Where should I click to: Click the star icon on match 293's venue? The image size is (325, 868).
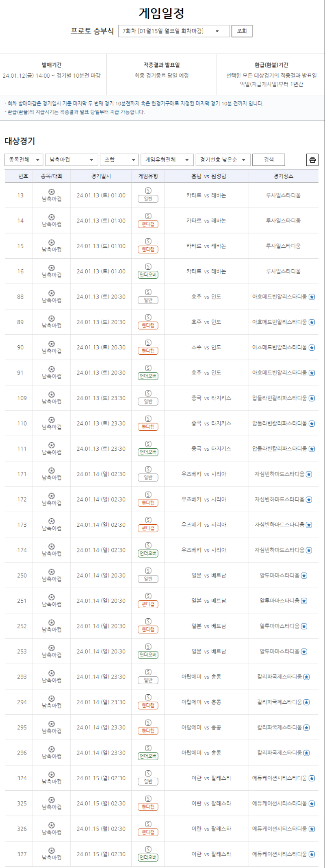306,677
